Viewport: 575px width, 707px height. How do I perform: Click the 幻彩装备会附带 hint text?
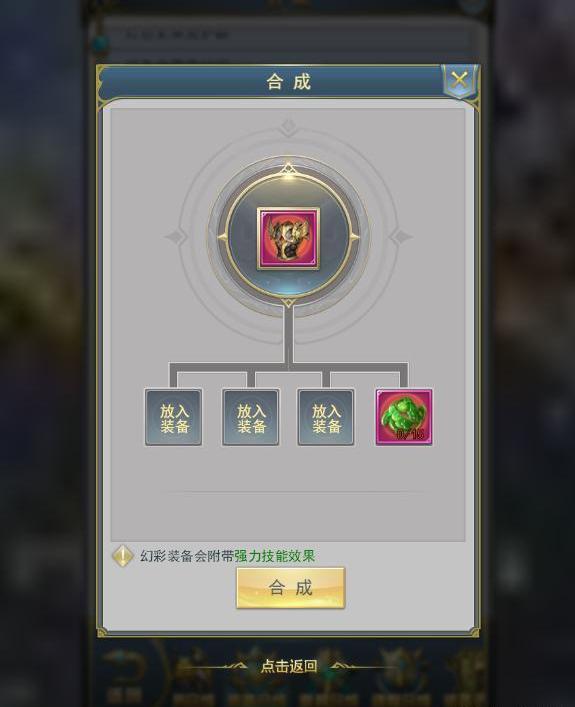(187, 556)
